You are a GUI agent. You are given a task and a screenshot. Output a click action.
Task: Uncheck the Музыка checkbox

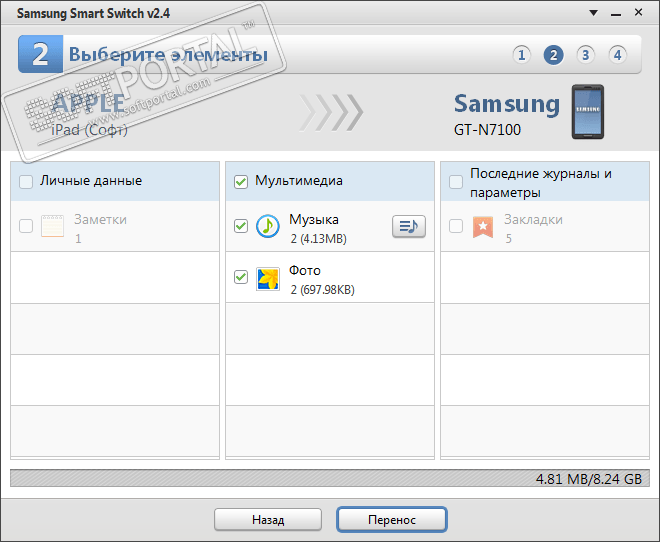pyautogui.click(x=241, y=226)
